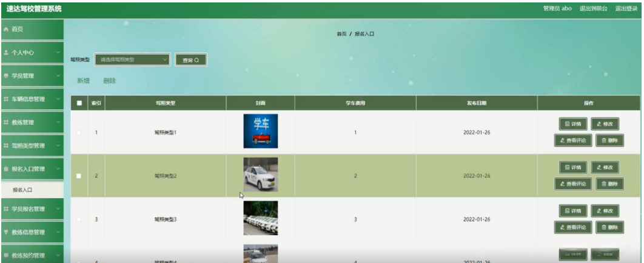Click the parked cars thumbnail in row 3
Image resolution: width=644 pixels, height=263 pixels.
pos(260,218)
